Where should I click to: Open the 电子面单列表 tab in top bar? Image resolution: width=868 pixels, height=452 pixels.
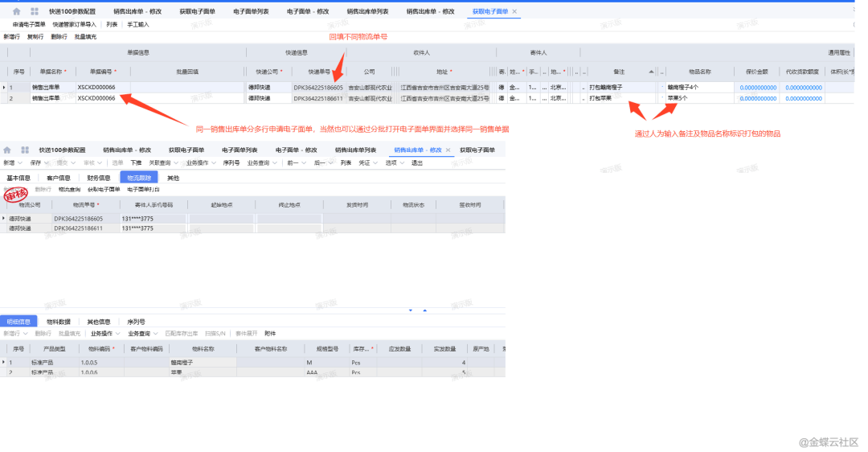250,12
